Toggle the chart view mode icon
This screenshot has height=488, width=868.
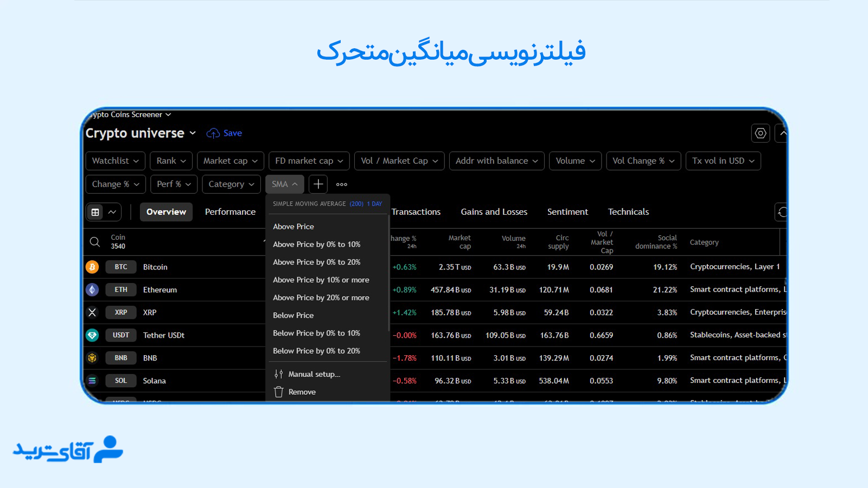110,211
